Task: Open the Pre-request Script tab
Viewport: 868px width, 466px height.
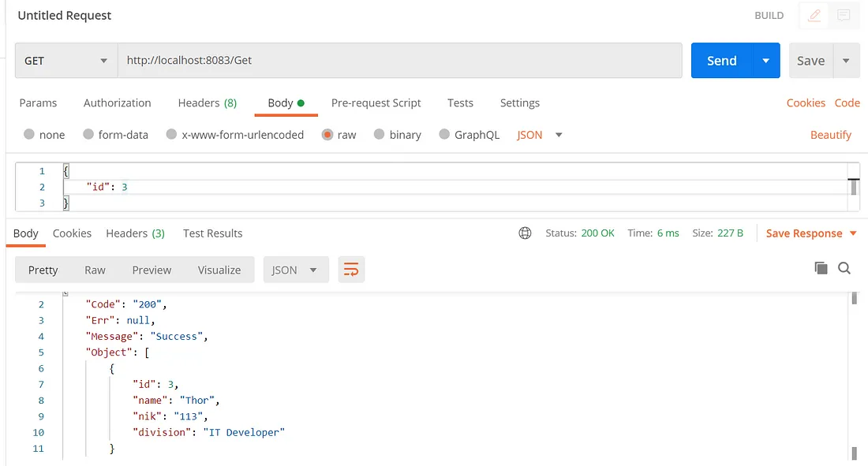Action: (376, 103)
